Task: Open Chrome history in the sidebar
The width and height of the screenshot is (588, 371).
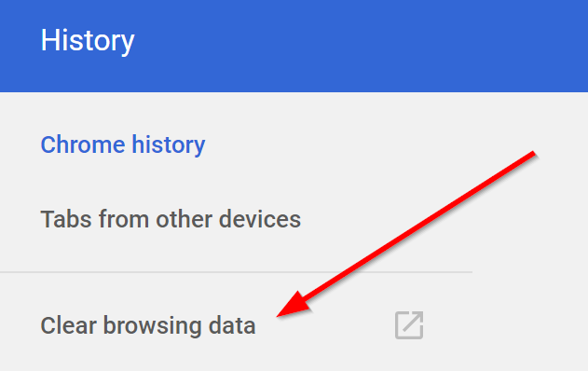Action: coord(123,144)
